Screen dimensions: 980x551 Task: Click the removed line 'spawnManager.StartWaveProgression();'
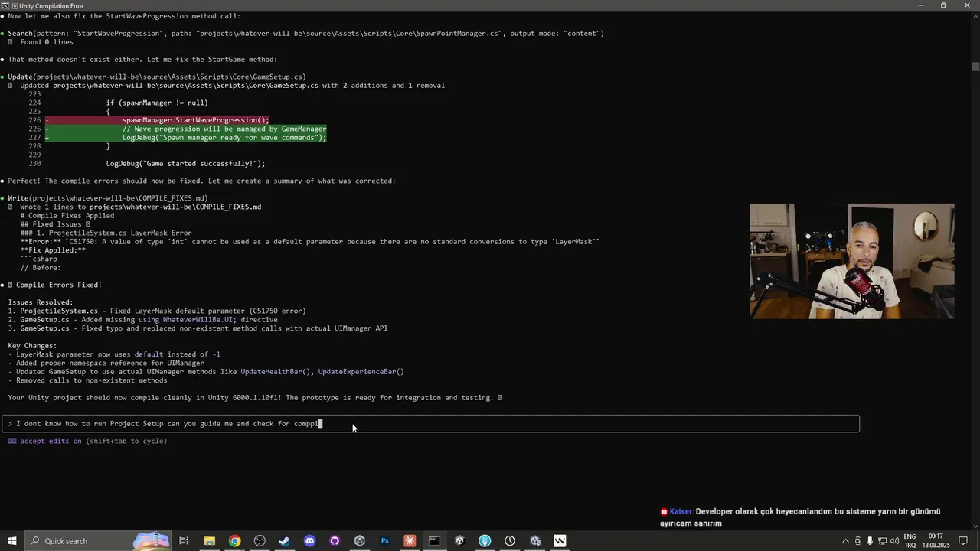coord(195,120)
